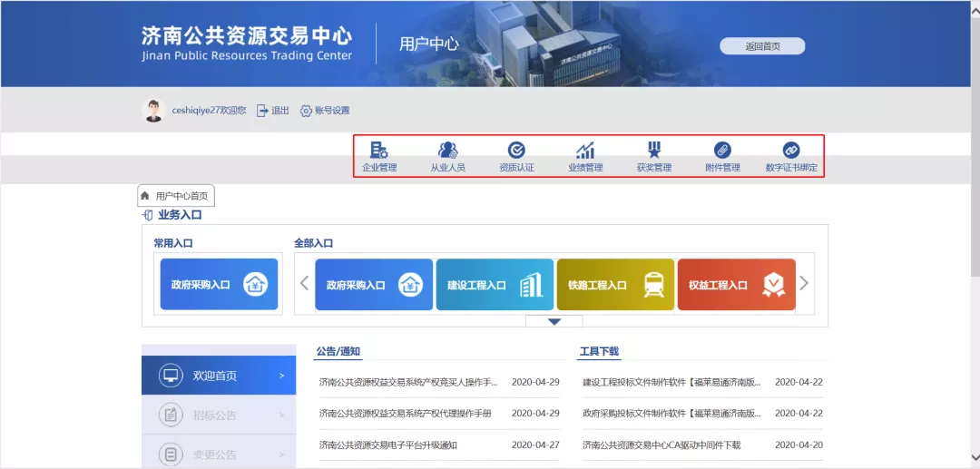The height and width of the screenshot is (469, 980).
Task: Open the 资质认证 certification icon
Action: (516, 151)
